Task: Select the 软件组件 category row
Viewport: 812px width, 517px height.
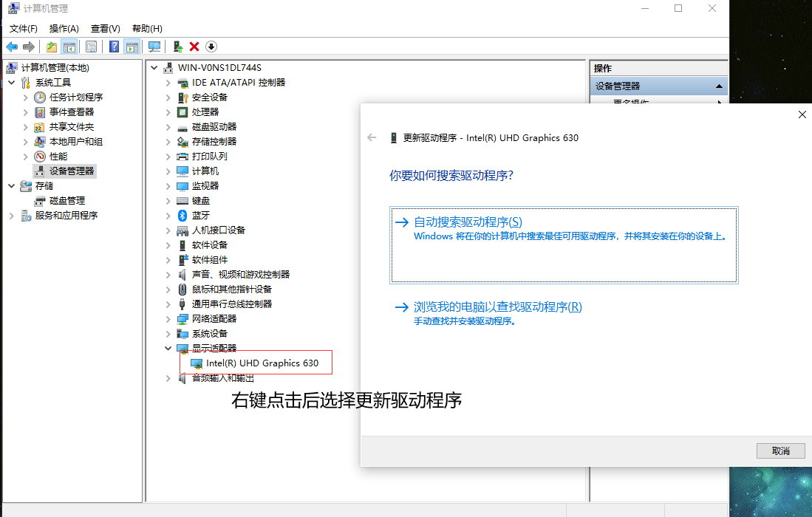Action: (x=210, y=260)
